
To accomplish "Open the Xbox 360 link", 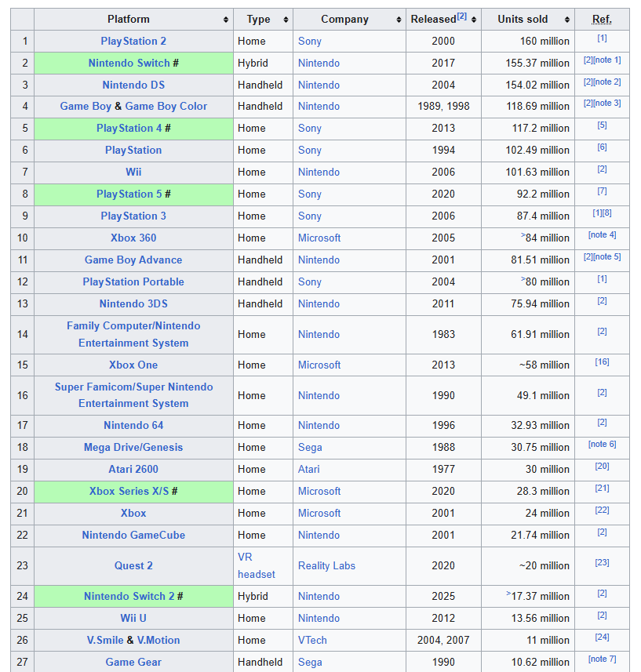I will click(x=133, y=238).
